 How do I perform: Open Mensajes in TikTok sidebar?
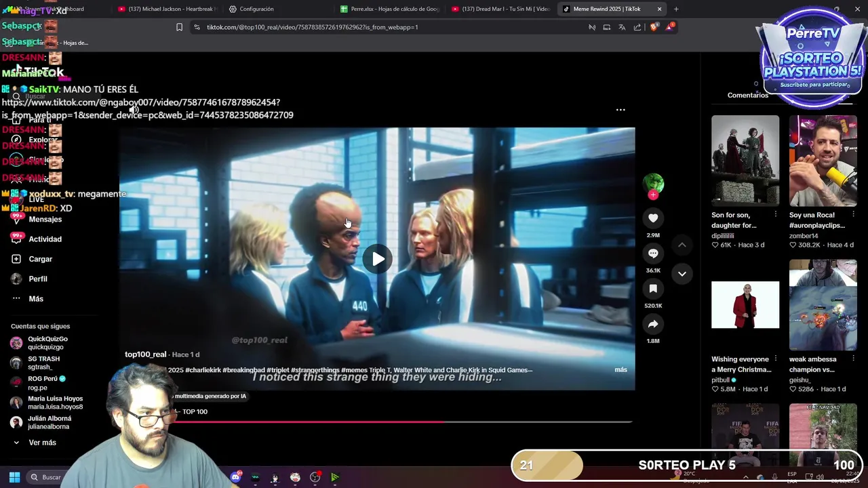point(45,219)
